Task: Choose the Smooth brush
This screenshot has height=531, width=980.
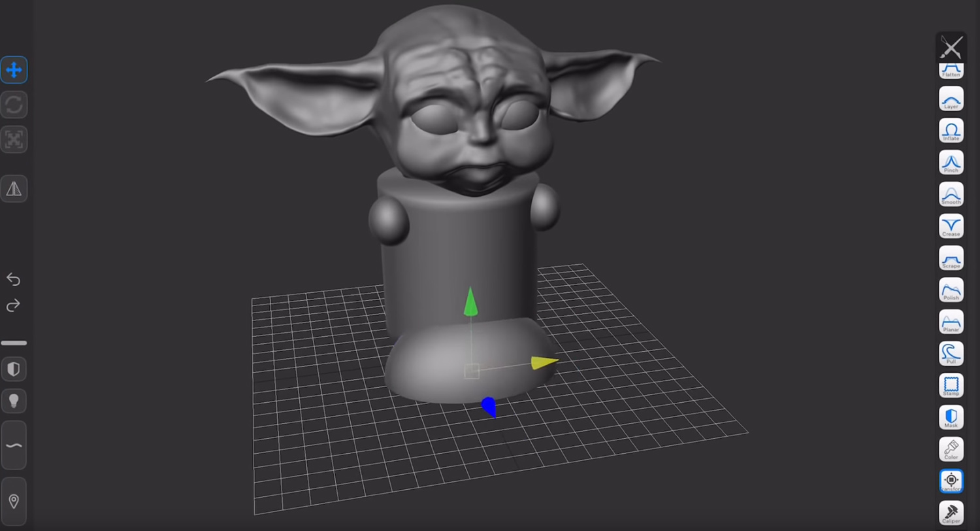Action: click(x=951, y=194)
